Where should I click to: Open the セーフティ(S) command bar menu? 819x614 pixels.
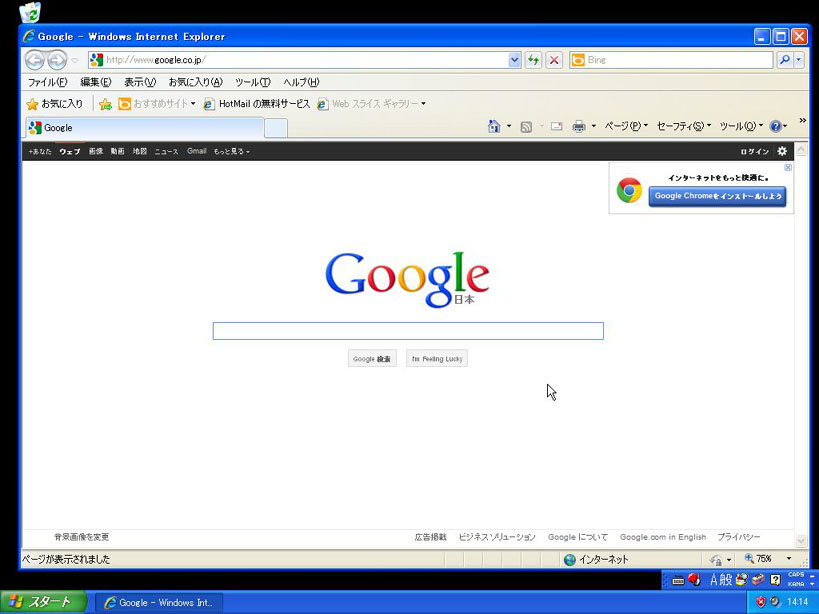tap(684, 126)
